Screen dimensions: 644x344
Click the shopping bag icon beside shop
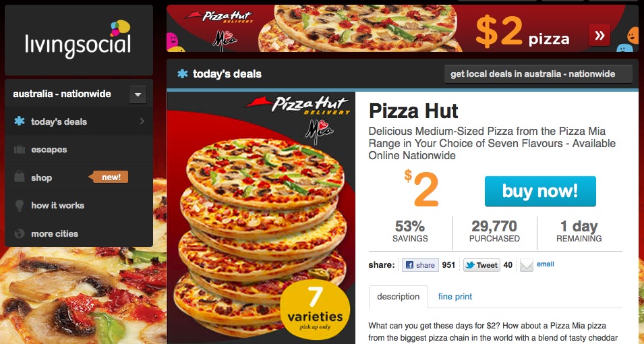[x=20, y=177]
